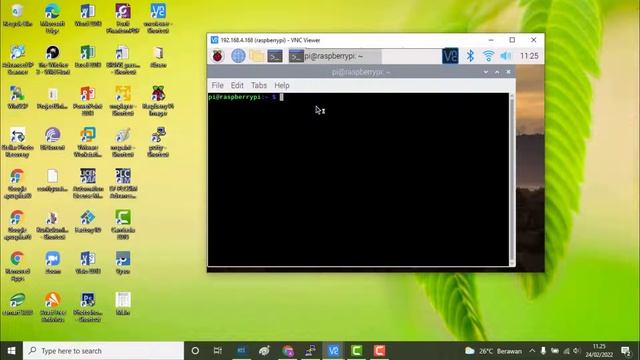Select the purple BitTorrent desktop icon

[x=52, y=139]
